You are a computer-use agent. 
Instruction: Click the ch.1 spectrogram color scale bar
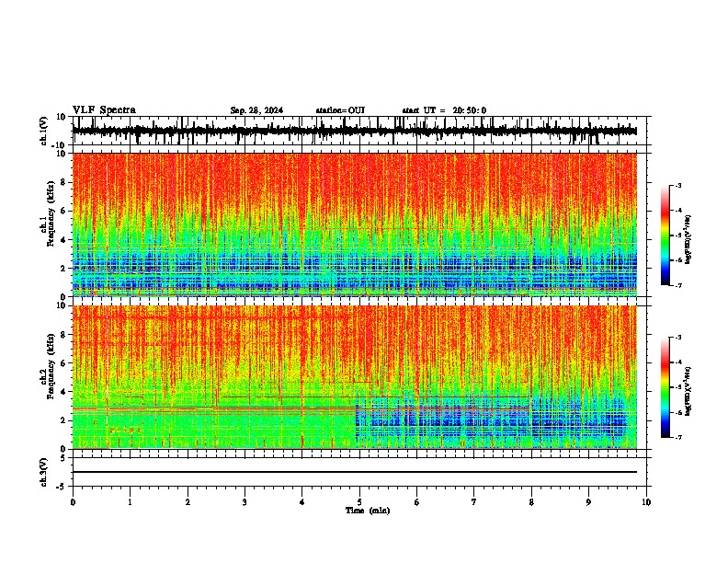665,236
